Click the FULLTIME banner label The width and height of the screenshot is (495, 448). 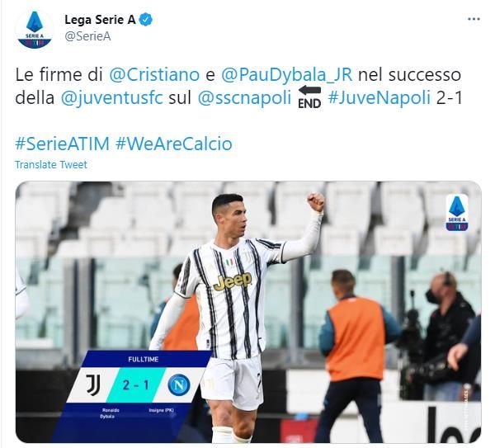pos(144,359)
